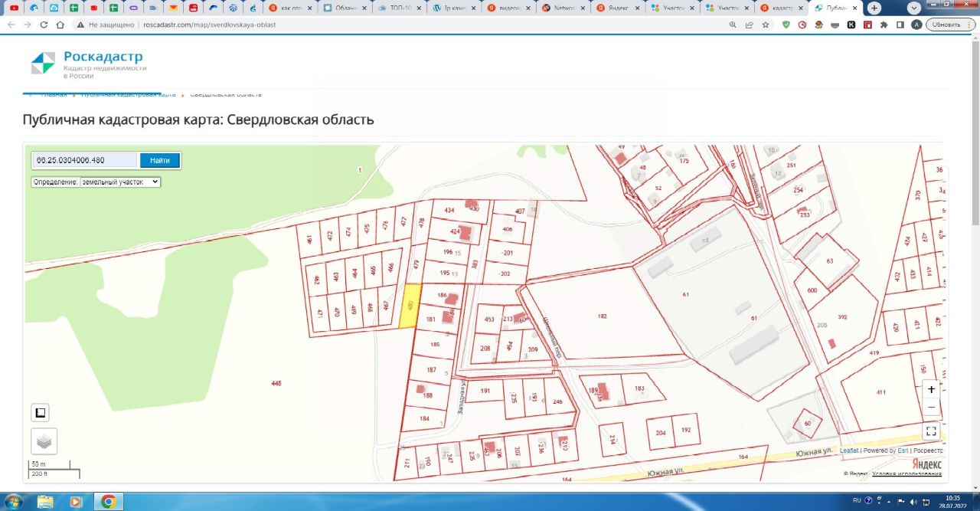Zoom out the map with minus button

pyautogui.click(x=931, y=407)
